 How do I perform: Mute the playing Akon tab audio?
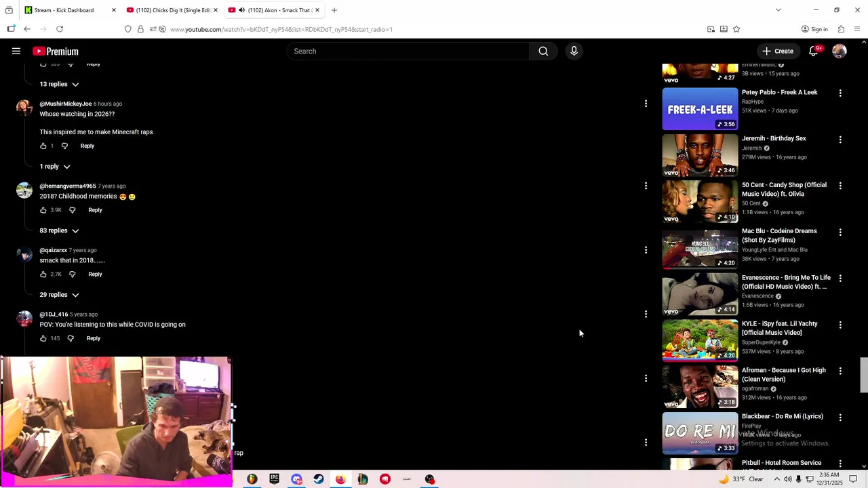coord(241,10)
